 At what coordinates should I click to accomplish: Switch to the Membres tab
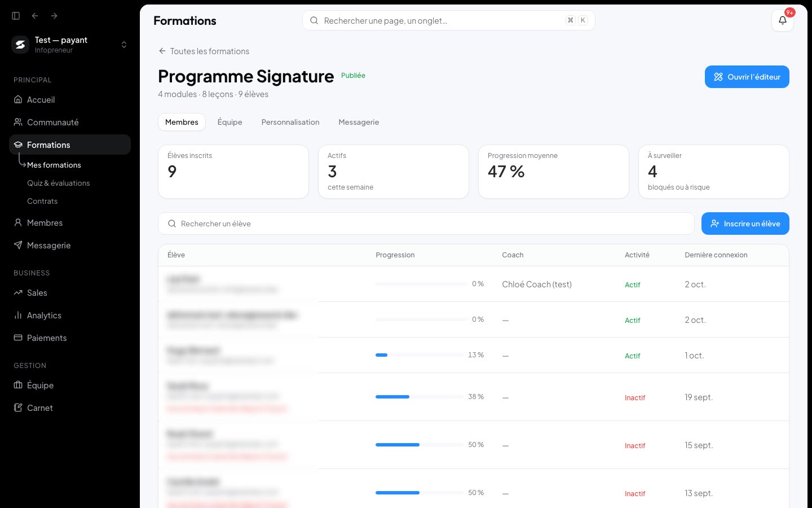tap(182, 122)
